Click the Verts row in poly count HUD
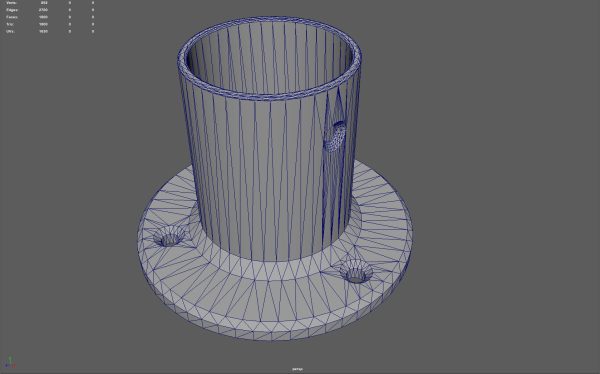Image resolution: width=600 pixels, height=374 pixels. pyautogui.click(x=50, y=3)
